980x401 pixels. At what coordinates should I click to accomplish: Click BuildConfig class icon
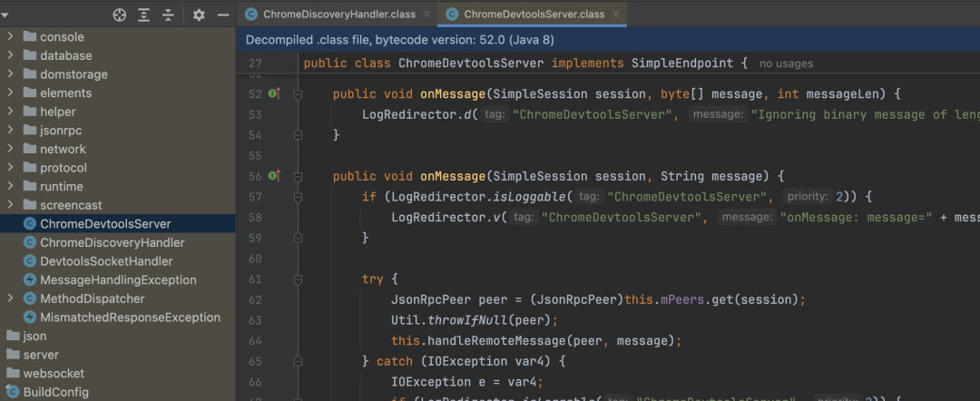coord(13,392)
